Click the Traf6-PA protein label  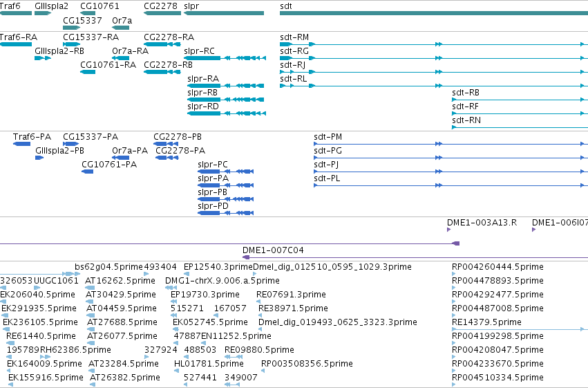pyautogui.click(x=32, y=137)
